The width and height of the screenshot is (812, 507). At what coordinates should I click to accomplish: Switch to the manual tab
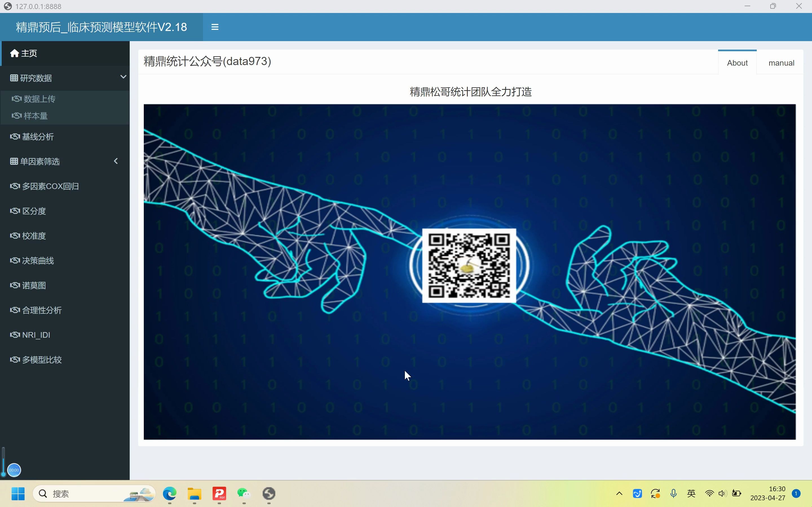click(781, 62)
